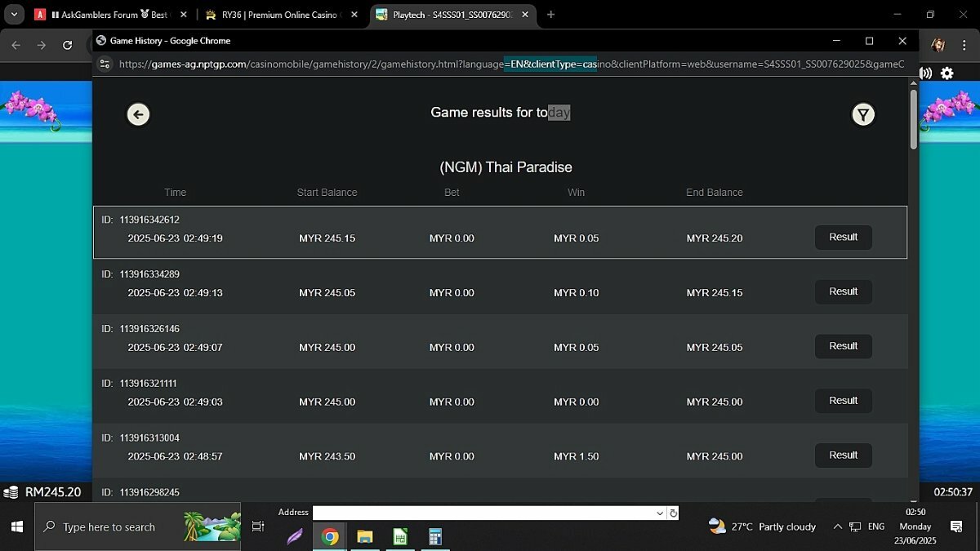Open a new Chrome tab
Image resolution: width=980 pixels, height=551 pixels.
[x=551, y=15]
